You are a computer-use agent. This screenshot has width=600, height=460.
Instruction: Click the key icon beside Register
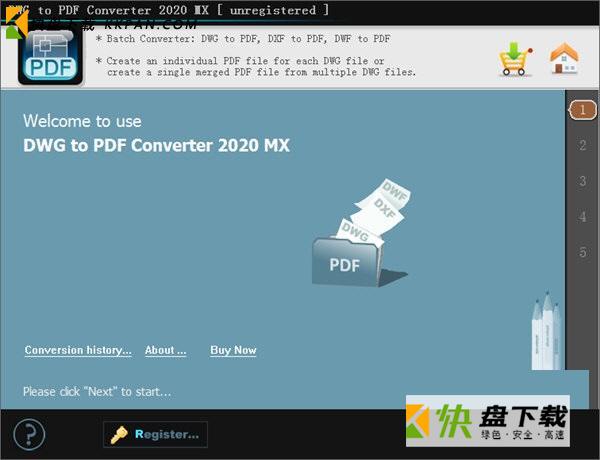point(119,435)
